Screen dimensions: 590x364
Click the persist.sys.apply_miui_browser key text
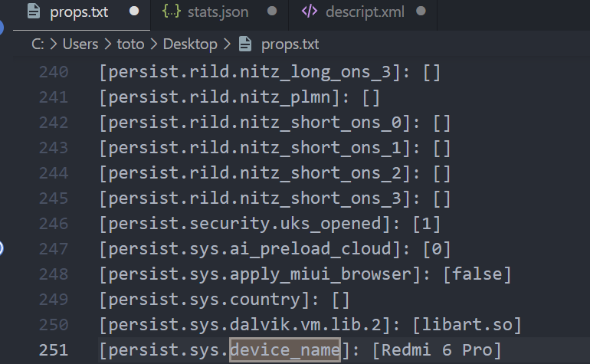coord(260,274)
